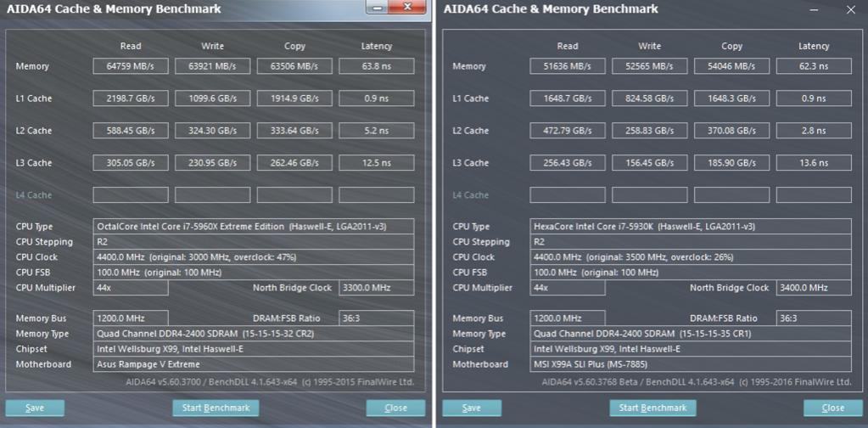Close right AIDA64 window via title bar X

coord(851,9)
